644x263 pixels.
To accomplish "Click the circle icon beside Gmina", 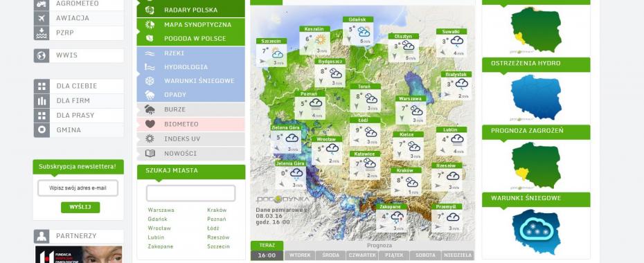I will tap(42, 130).
